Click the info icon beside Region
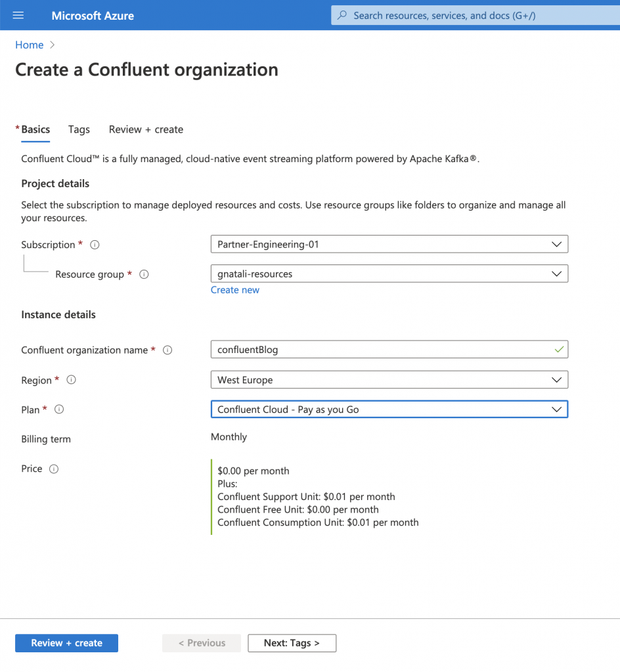Screen dimensions: 620x672 click(x=72, y=380)
